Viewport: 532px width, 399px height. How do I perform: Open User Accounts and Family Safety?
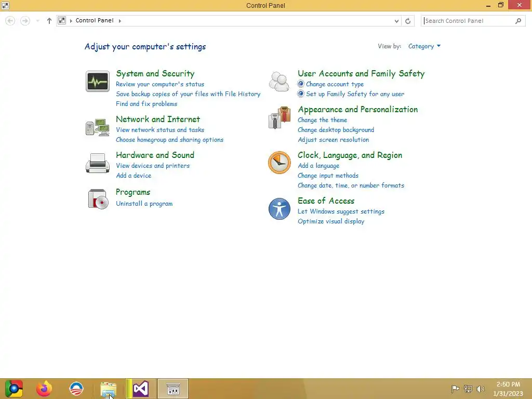[x=361, y=73]
